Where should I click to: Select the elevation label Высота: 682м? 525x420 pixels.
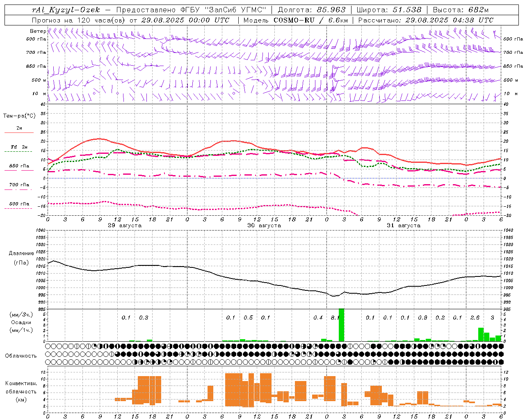pyautogui.click(x=461, y=10)
